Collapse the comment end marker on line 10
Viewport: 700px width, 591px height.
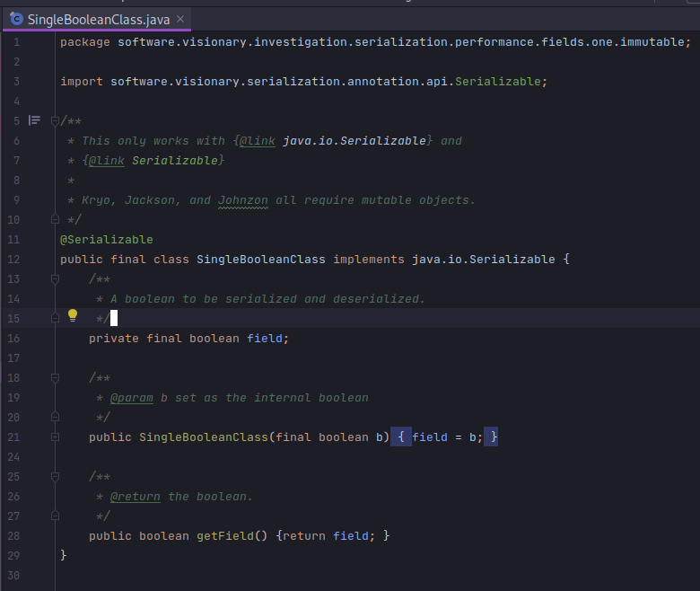[x=55, y=219]
